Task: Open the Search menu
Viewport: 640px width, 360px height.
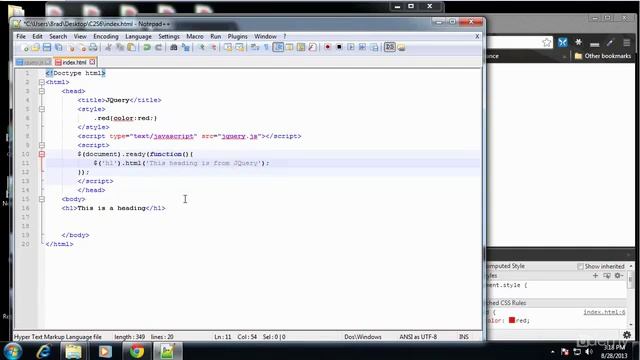Action: click(58, 36)
